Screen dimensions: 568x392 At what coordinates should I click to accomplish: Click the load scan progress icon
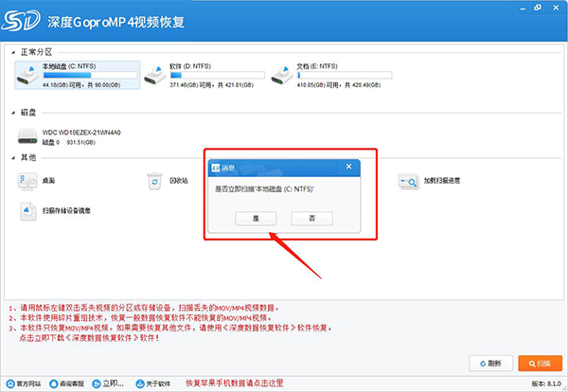tap(409, 181)
